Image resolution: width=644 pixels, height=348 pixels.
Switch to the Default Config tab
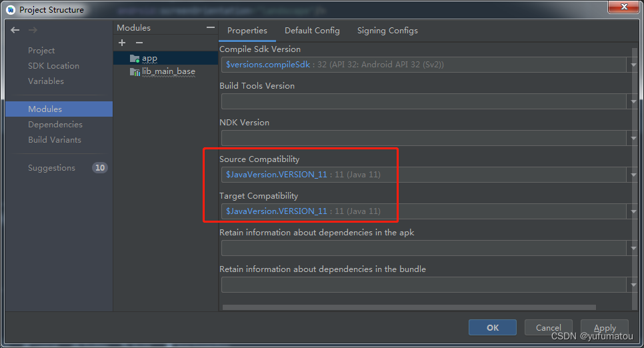click(312, 31)
